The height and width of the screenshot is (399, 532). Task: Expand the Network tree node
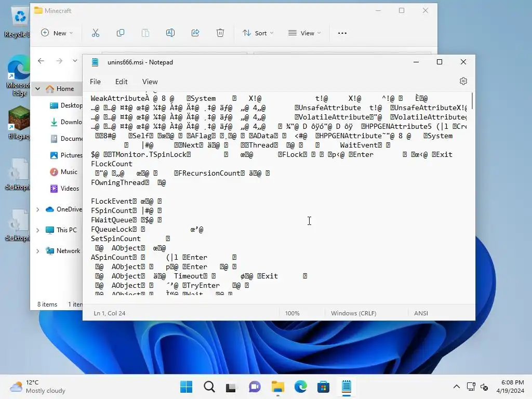pyautogui.click(x=37, y=251)
